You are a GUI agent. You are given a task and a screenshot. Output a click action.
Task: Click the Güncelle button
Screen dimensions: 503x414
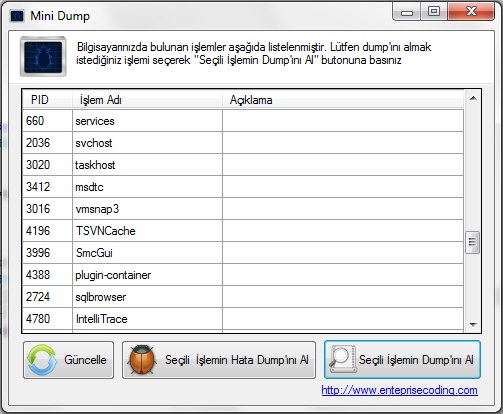(x=68, y=360)
